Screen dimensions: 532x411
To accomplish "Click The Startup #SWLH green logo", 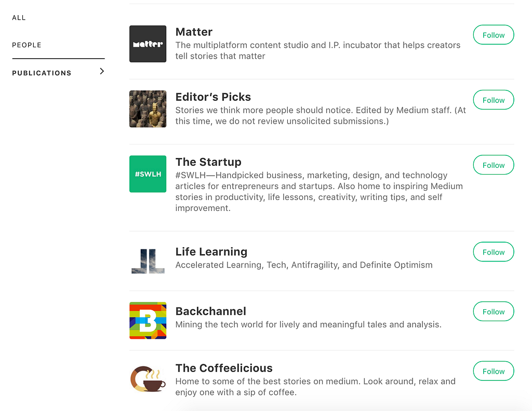I will coord(148,174).
